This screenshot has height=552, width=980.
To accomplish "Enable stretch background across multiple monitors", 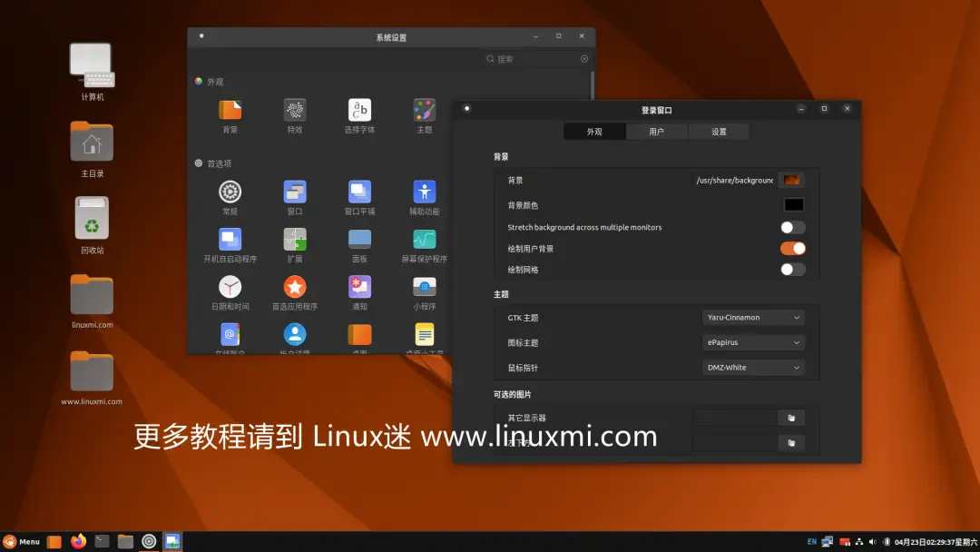I will [x=793, y=228].
